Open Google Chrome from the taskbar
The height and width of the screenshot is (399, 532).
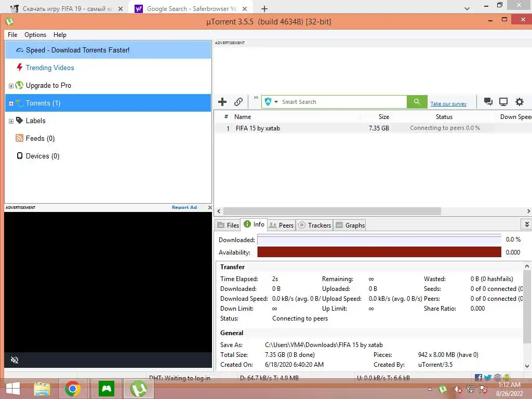(73, 389)
